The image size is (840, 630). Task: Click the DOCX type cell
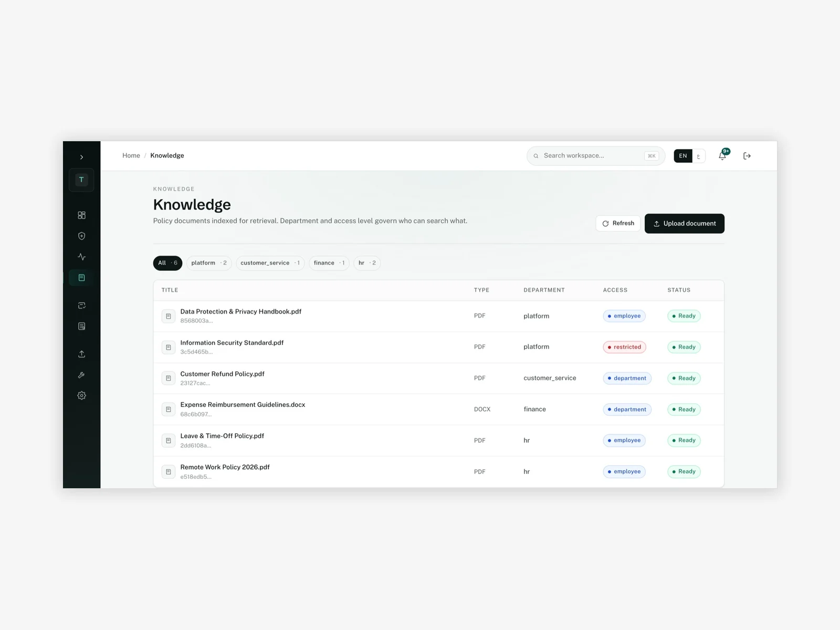click(482, 409)
